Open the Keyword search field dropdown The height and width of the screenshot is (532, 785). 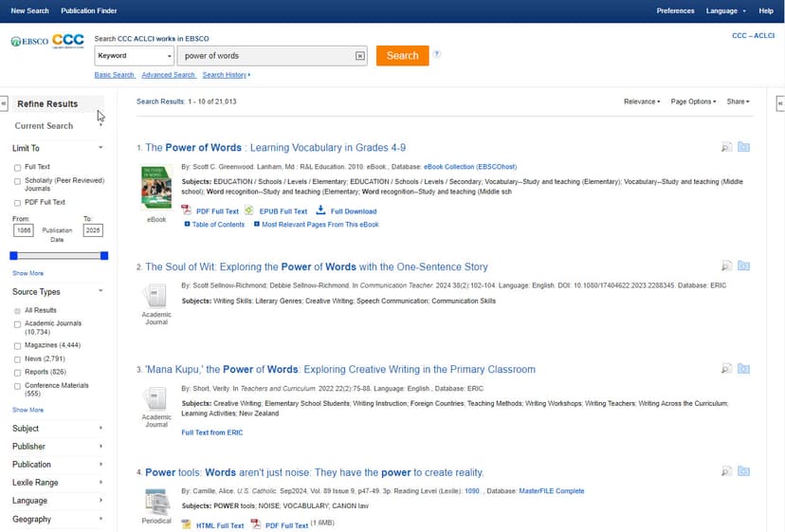click(x=135, y=56)
